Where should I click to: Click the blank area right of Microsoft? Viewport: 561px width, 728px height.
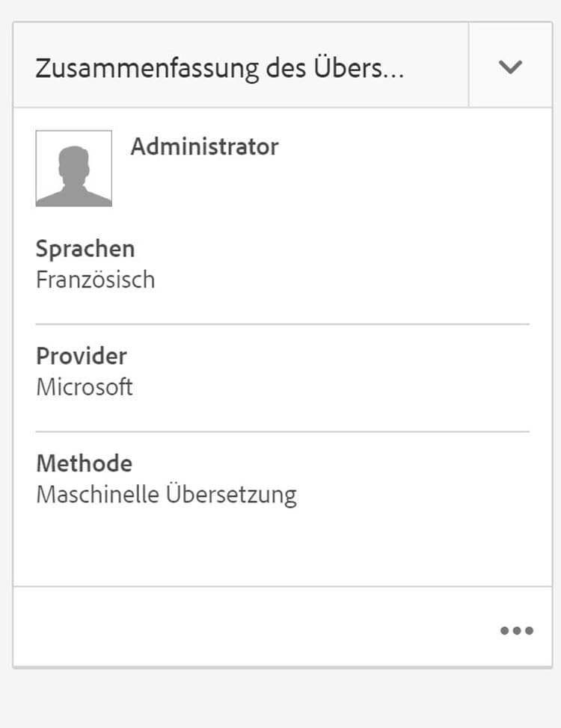337,387
